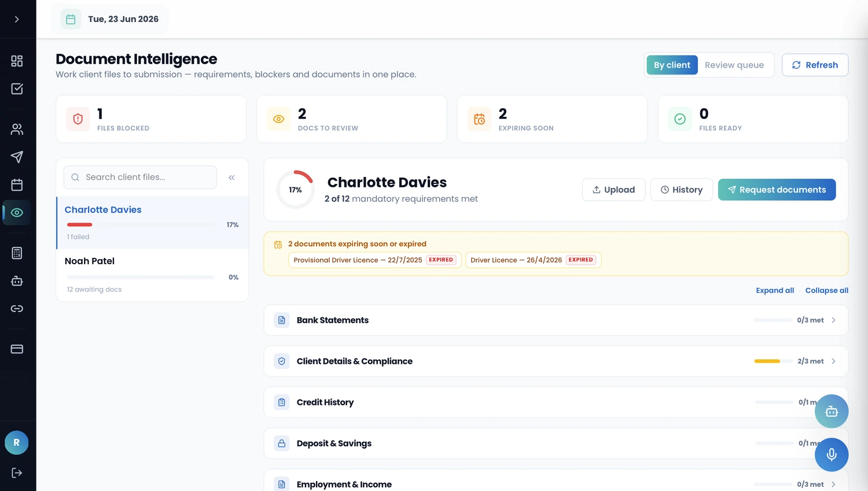Viewport: 868px width, 491px height.
Task: Click the Bank Statements document icon
Action: pos(282,320)
